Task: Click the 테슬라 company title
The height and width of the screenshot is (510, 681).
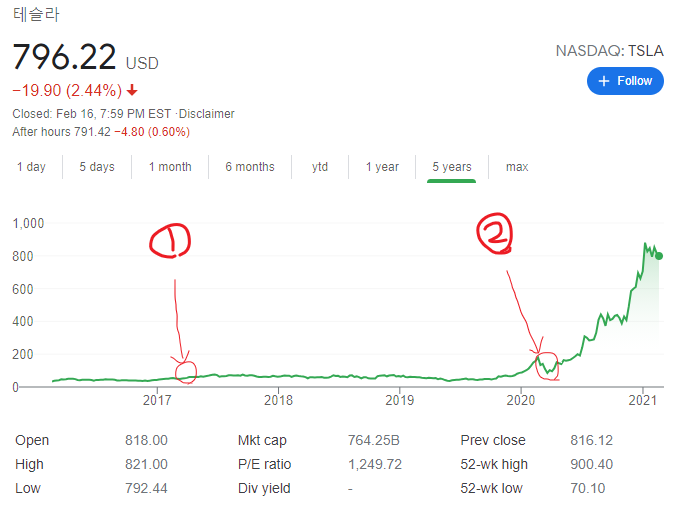Action: pyautogui.click(x=36, y=14)
